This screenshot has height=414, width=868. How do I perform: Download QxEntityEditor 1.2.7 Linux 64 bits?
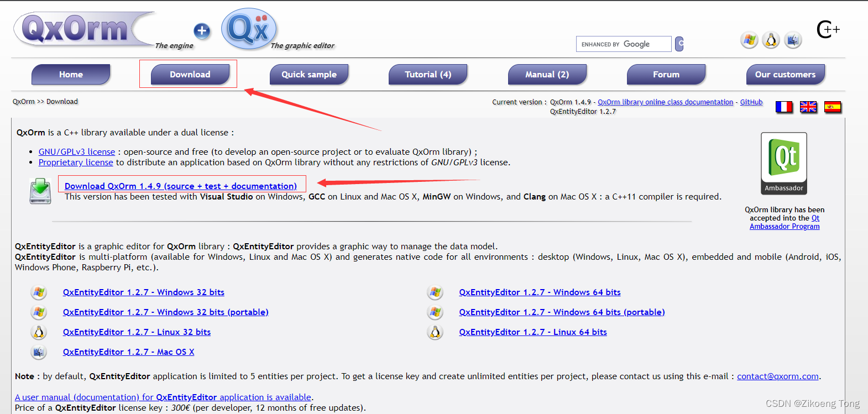coord(533,332)
